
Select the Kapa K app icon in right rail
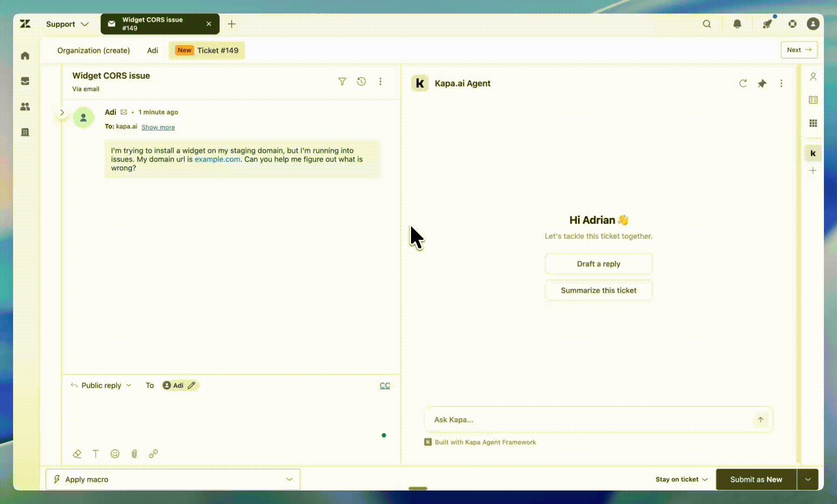(x=813, y=154)
